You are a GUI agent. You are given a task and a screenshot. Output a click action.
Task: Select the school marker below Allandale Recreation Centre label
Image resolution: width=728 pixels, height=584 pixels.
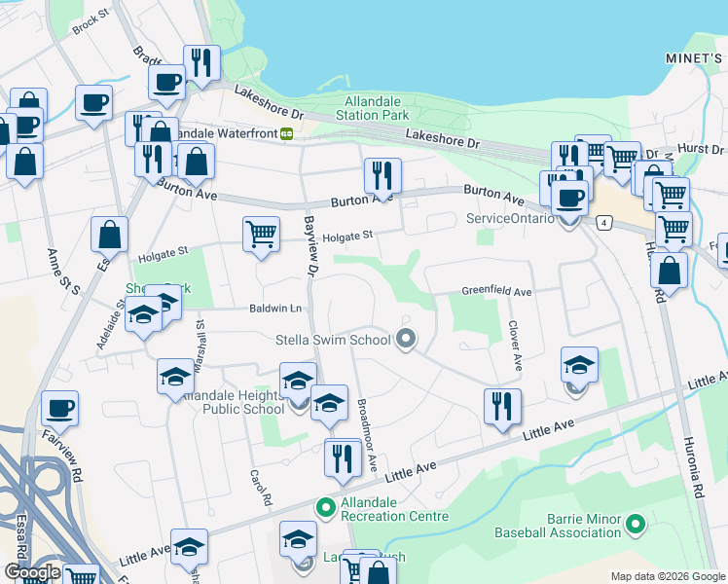coord(298,540)
